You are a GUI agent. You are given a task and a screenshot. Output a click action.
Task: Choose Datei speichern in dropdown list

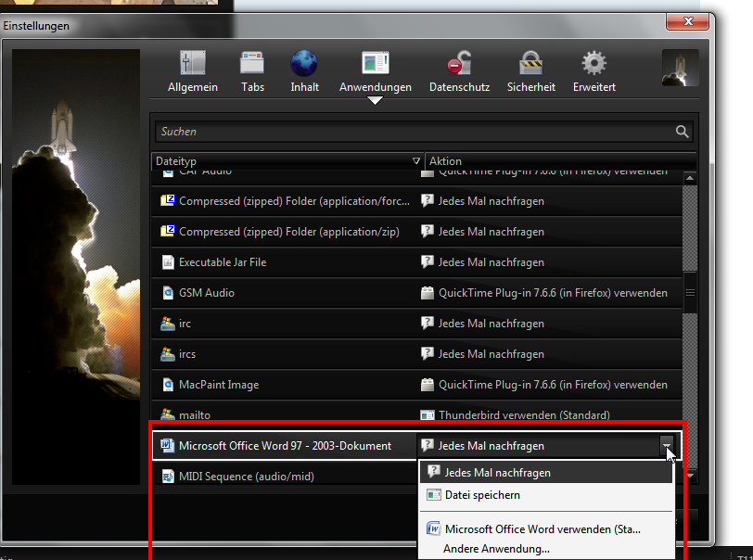coord(546,495)
